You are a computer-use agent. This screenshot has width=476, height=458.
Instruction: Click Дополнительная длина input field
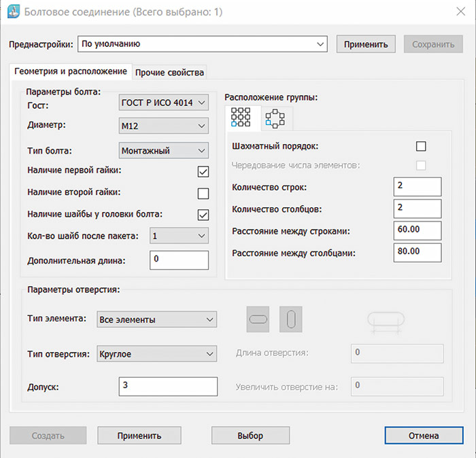(179, 260)
